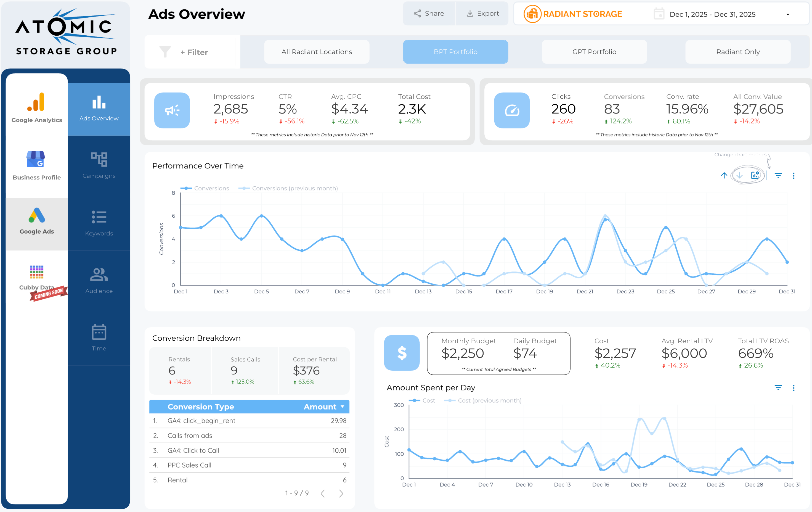Open the Time calendar icon
This screenshot has height=512, width=812.
pyautogui.click(x=99, y=332)
